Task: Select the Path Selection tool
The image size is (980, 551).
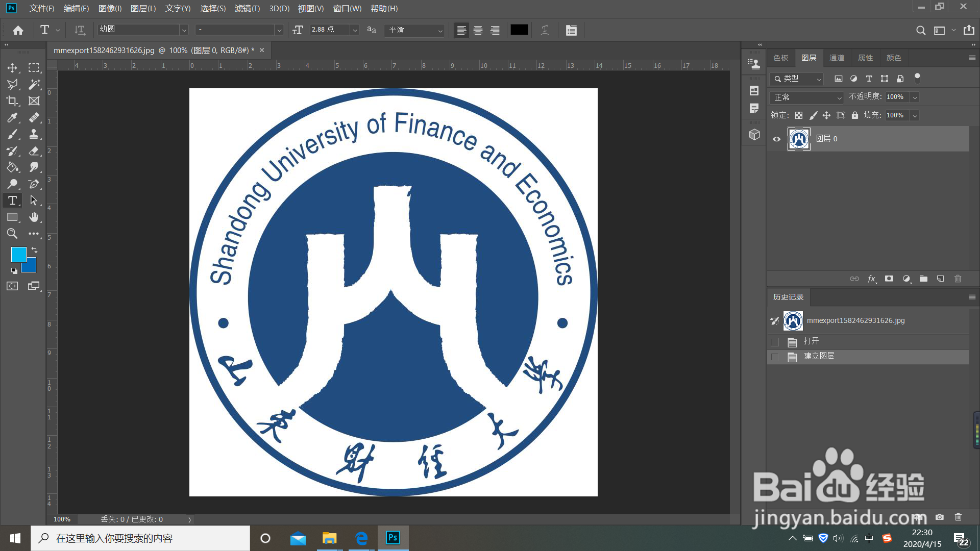Action: 34,201
